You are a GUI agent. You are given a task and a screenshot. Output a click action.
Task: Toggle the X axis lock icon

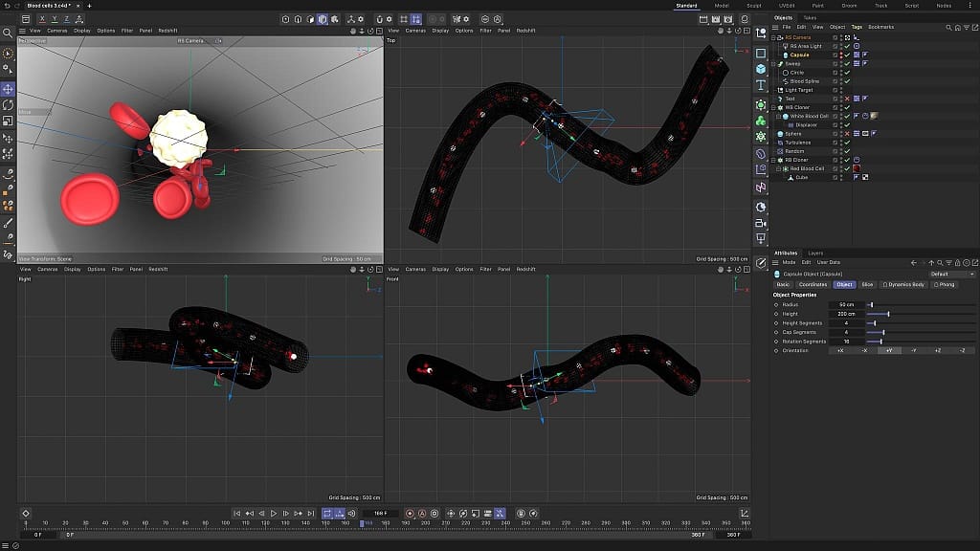(42, 19)
